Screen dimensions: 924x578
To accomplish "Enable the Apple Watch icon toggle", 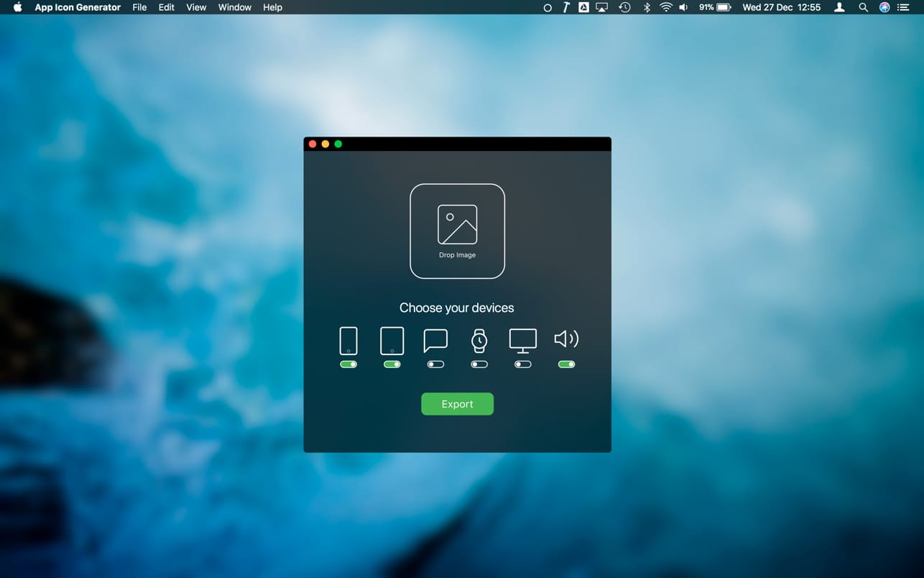I will pos(479,364).
